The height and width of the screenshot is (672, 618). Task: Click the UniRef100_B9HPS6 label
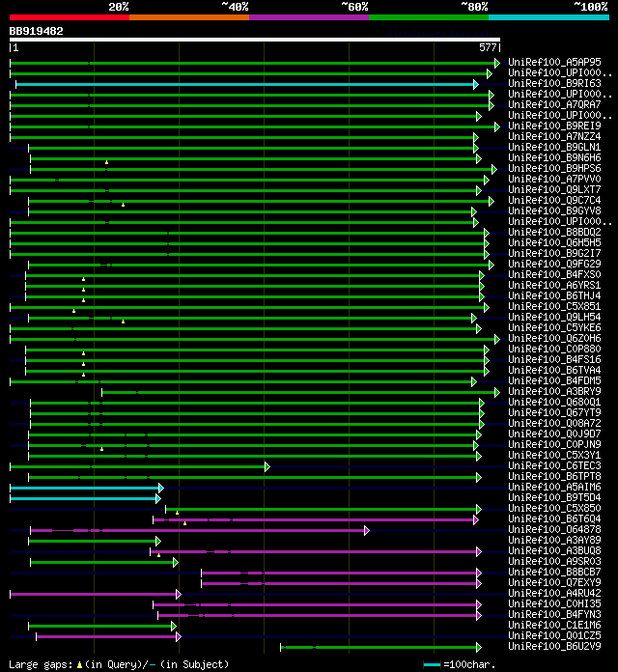click(554, 168)
